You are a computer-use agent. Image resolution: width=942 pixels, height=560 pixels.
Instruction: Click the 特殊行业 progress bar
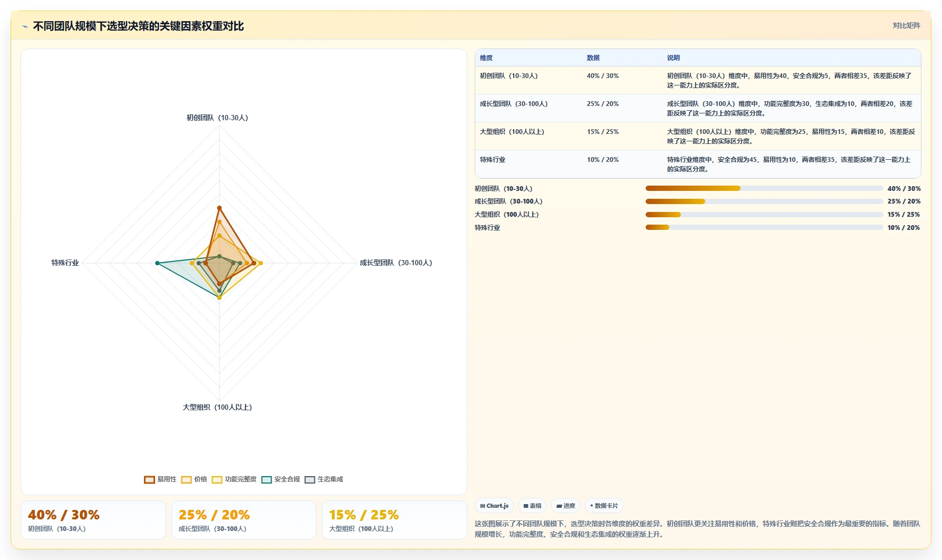[764, 228]
